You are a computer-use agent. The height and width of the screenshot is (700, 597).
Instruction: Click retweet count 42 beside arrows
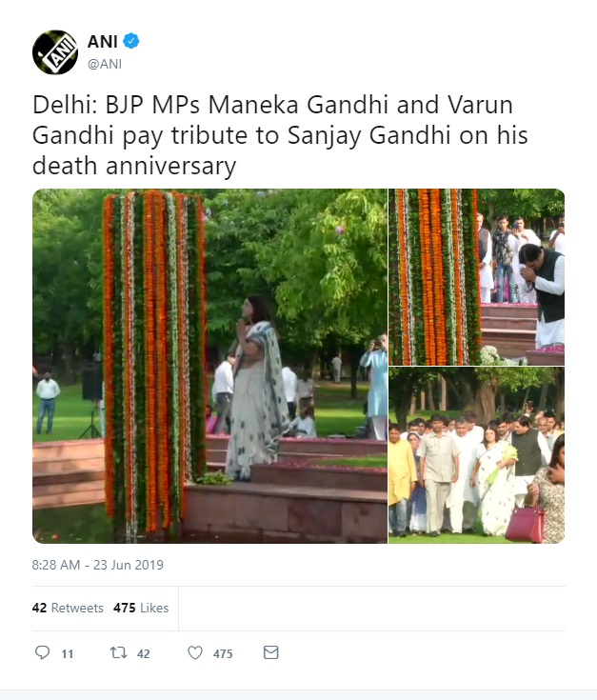(143, 653)
